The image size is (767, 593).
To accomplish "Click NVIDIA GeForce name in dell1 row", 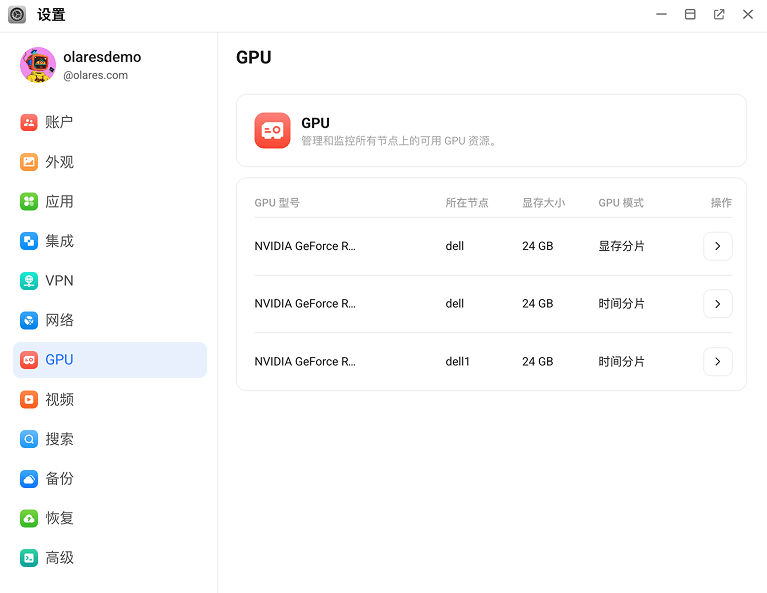I will coord(305,362).
